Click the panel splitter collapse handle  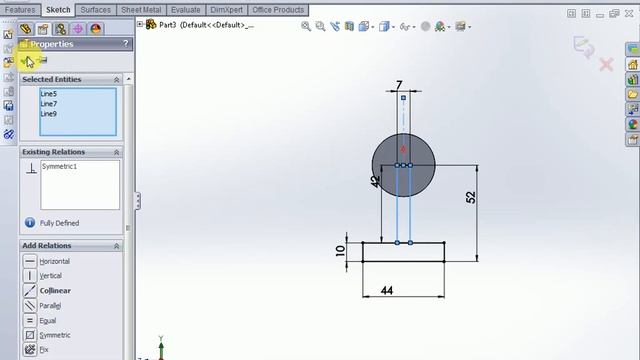(138, 201)
